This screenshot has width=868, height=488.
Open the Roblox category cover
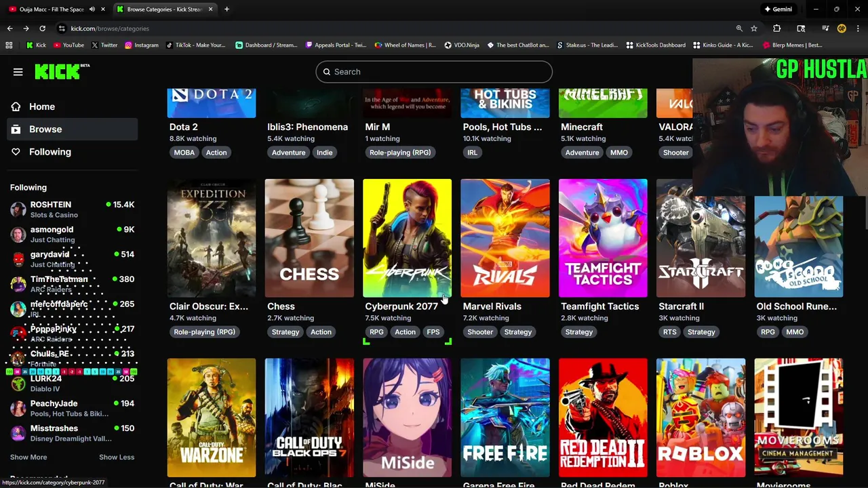(x=701, y=418)
